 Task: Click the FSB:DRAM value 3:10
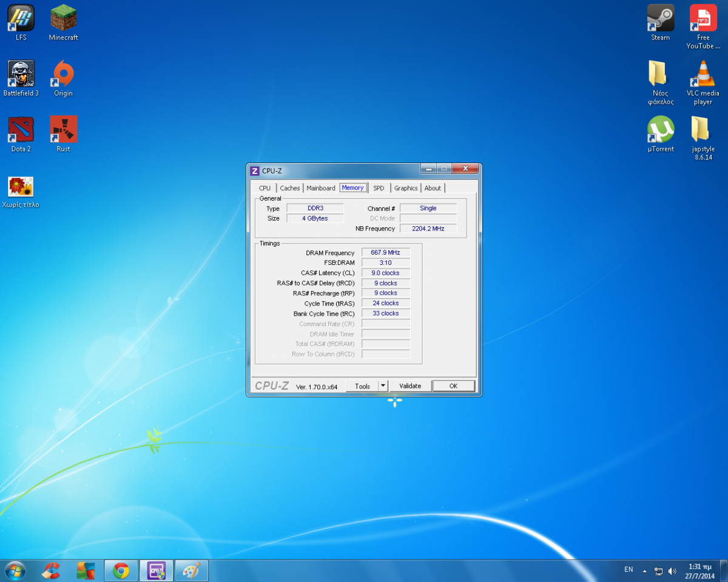[x=386, y=263]
